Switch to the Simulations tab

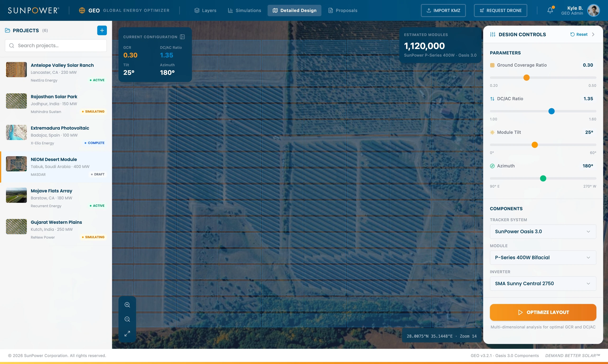[x=244, y=10]
